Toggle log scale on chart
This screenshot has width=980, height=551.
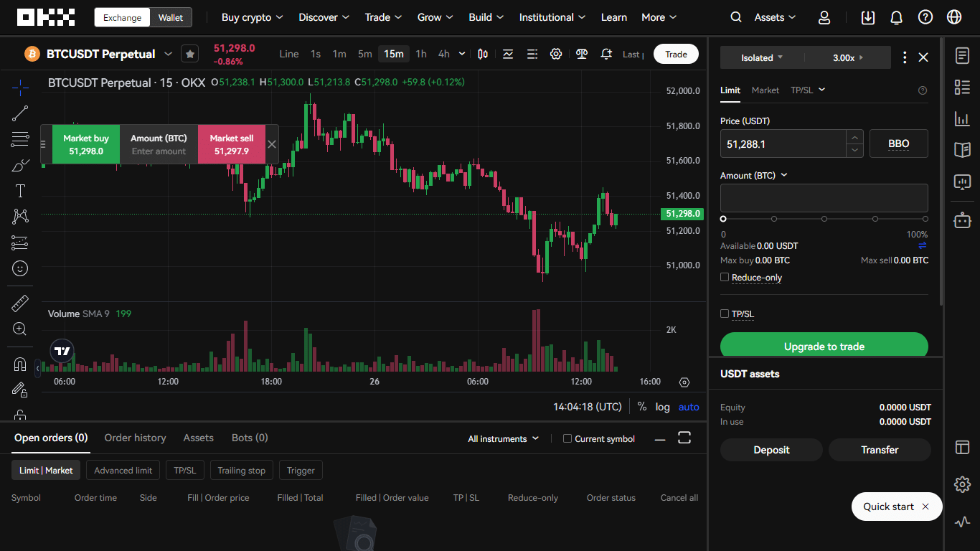point(662,407)
